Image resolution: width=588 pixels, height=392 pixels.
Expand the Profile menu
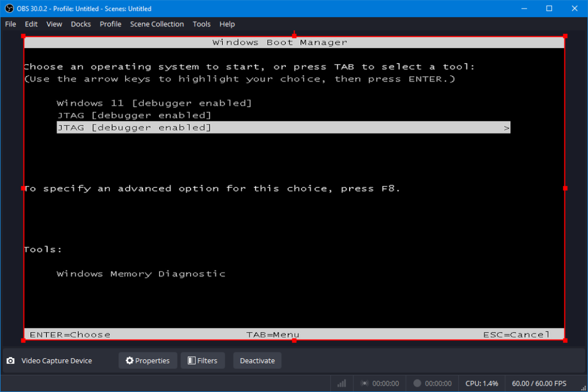point(110,24)
